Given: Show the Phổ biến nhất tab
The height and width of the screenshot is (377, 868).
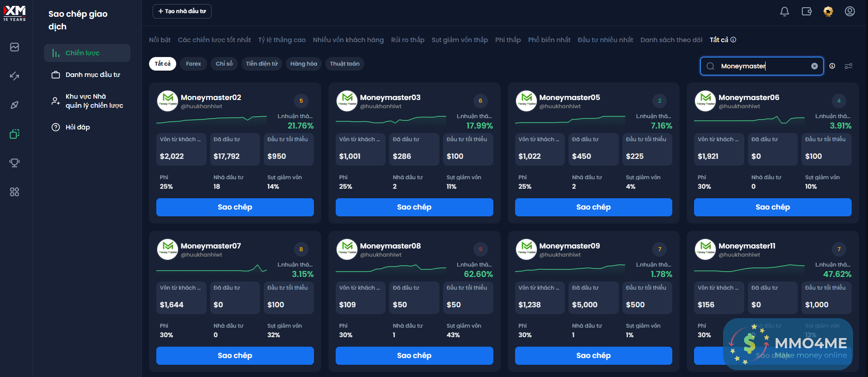Looking at the screenshot, I should point(549,40).
